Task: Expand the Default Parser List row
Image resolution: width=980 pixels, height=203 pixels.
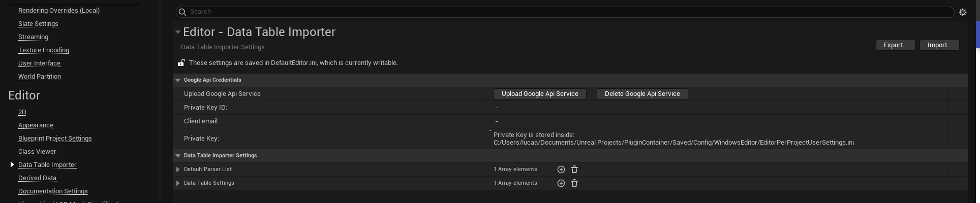Action: [178, 170]
